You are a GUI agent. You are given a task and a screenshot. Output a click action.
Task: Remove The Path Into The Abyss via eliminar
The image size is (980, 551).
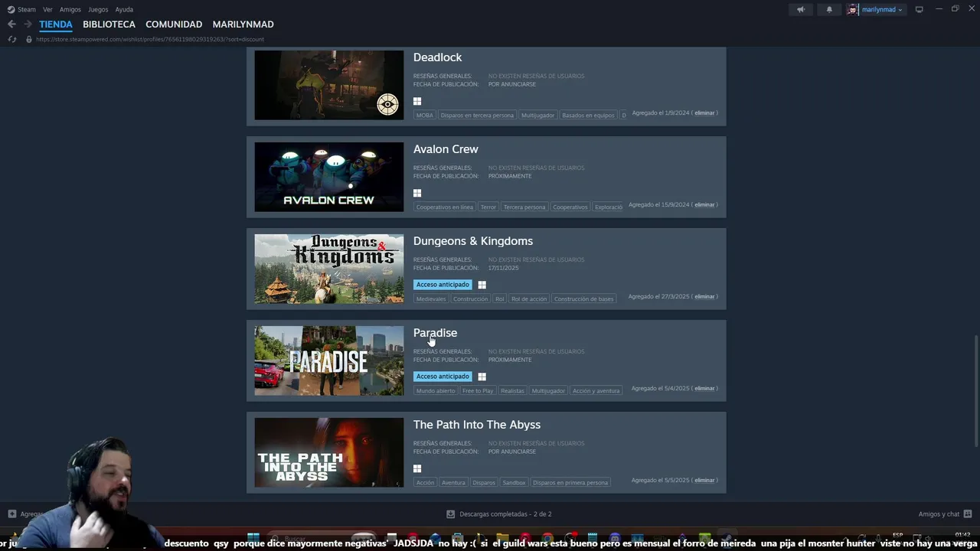704,481
